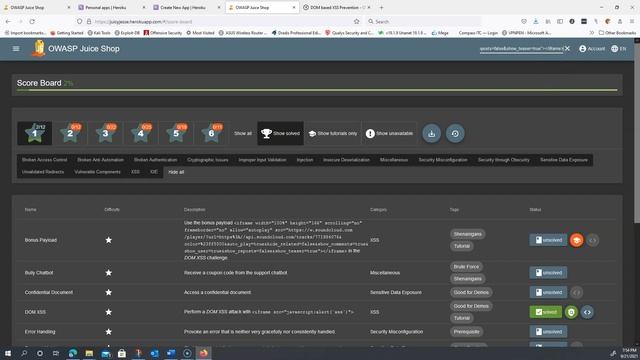Click the restore progress backup icon
The image size is (640, 360).
tap(455, 133)
